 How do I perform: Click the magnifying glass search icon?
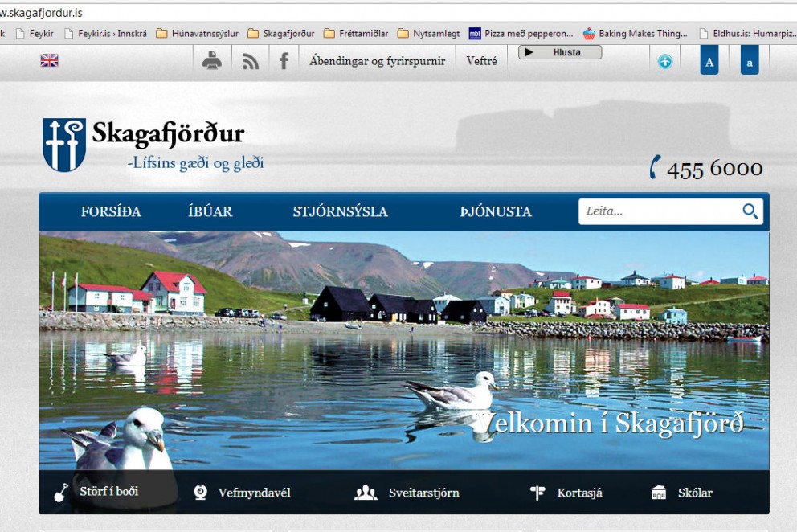tap(750, 211)
